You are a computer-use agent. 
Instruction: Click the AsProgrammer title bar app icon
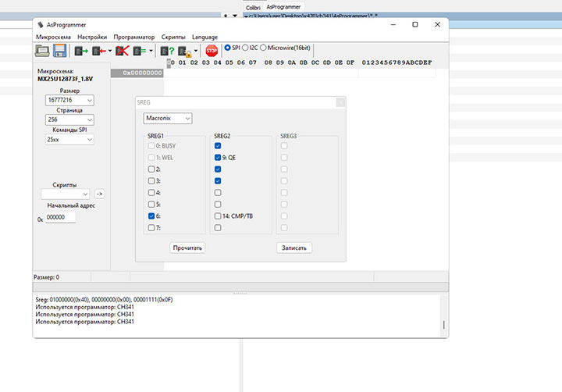[41, 25]
